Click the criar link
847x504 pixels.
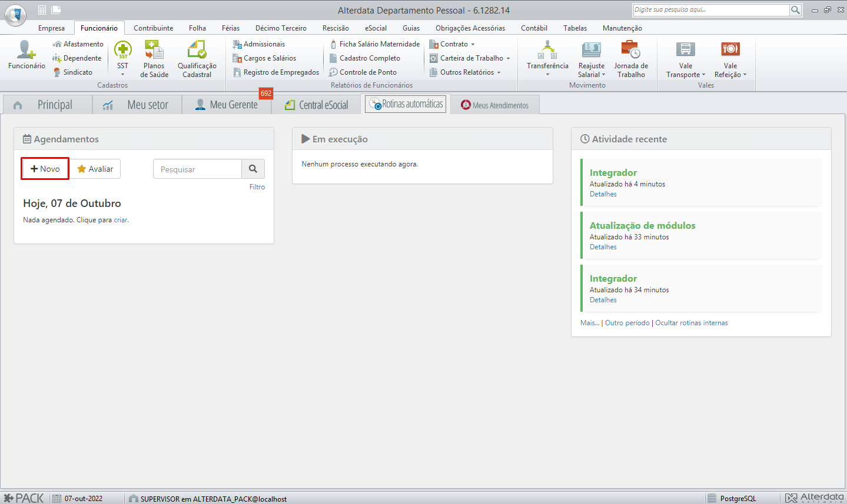coord(121,220)
